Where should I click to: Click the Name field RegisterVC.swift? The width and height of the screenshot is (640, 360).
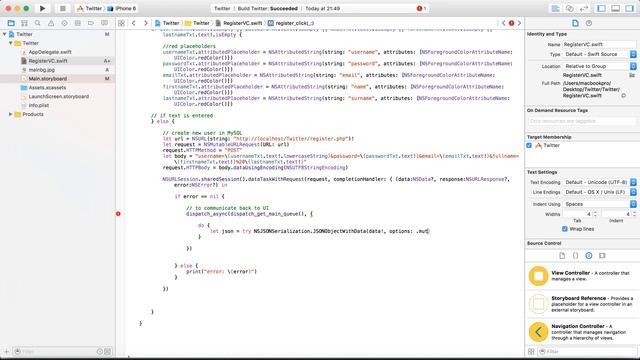599,44
